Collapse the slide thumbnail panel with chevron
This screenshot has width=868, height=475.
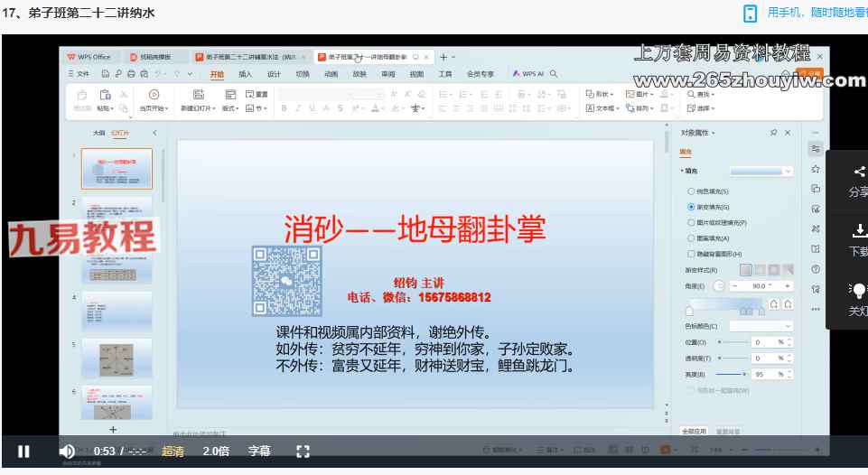(154, 133)
